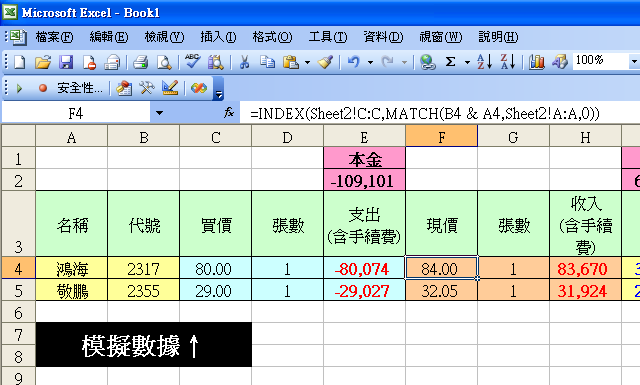This screenshot has height=385, width=640.
Task: Open the 插入(I) menu
Action: click(x=218, y=37)
